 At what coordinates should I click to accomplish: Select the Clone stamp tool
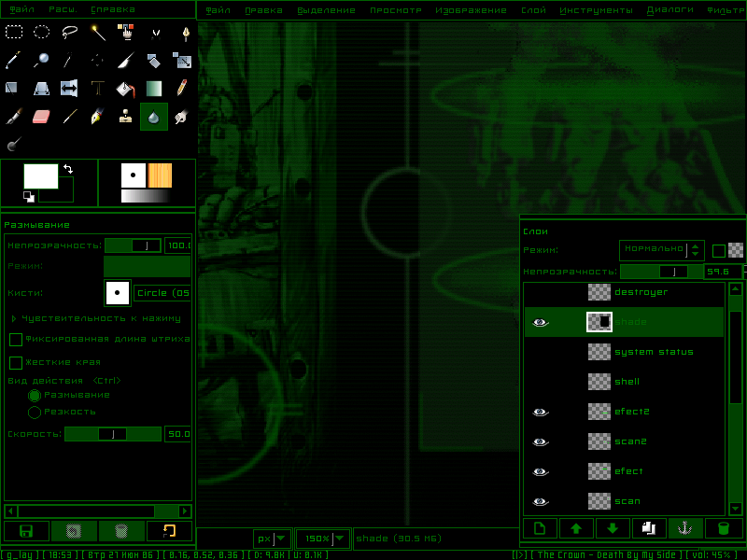pyautogui.click(x=126, y=117)
